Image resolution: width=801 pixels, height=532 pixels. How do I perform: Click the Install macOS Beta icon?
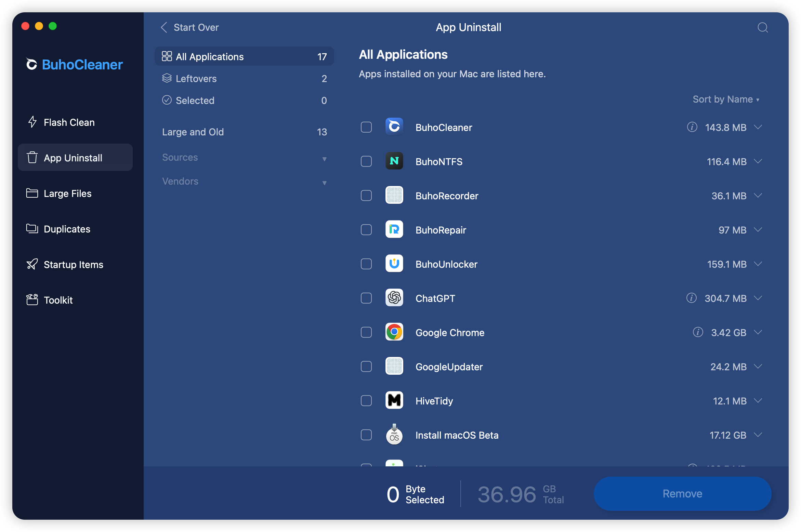click(x=394, y=434)
